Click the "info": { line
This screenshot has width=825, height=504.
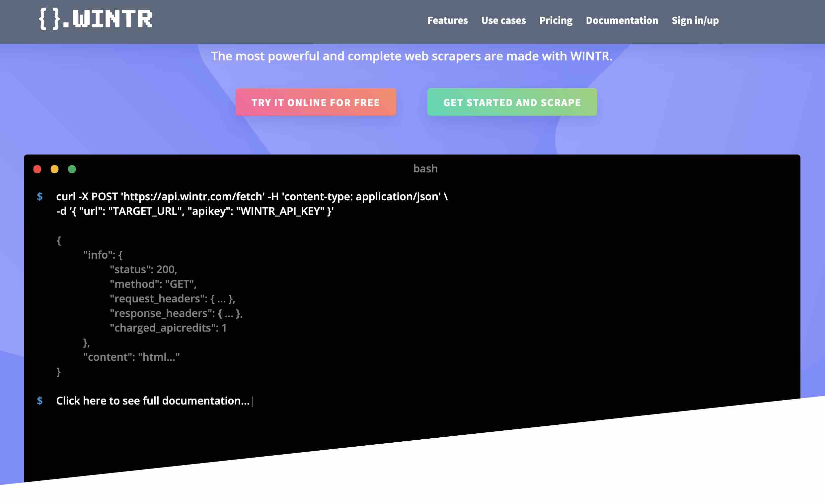pos(103,255)
